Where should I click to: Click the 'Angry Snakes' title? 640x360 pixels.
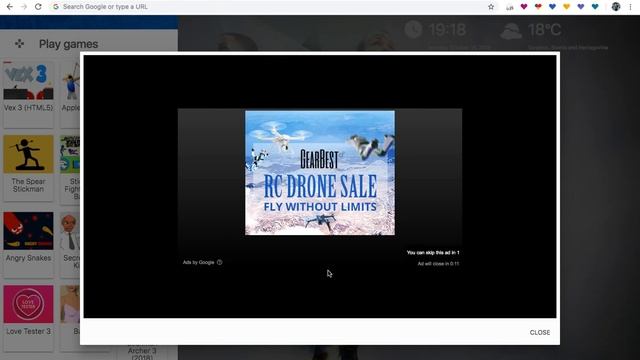28,258
